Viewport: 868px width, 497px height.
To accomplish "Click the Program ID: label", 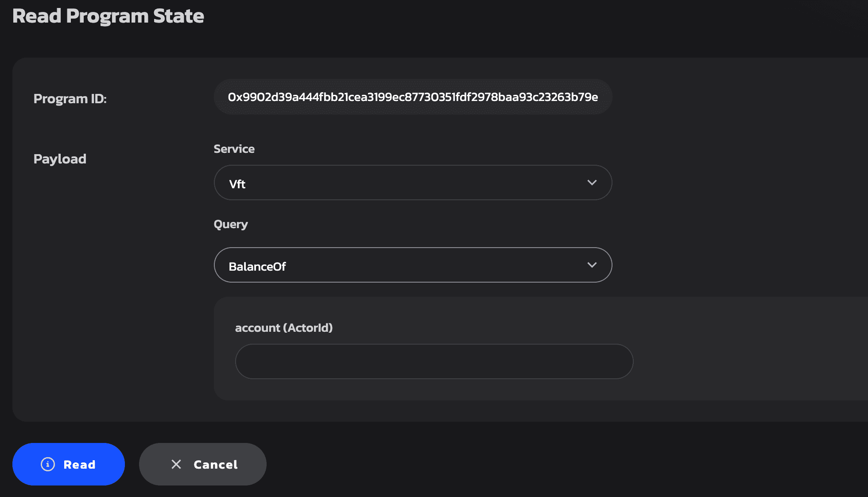I will click(70, 98).
